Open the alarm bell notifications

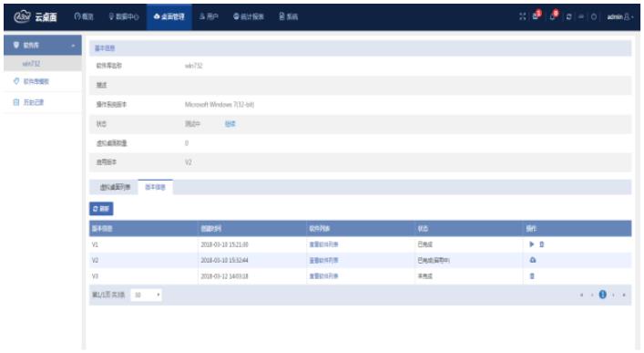pyautogui.click(x=554, y=16)
